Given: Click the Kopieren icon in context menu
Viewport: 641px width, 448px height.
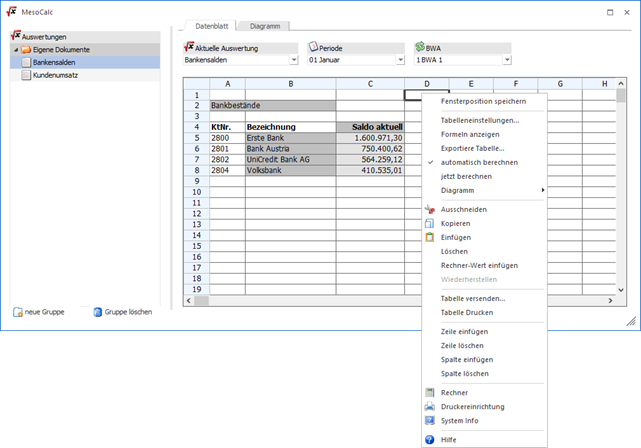Looking at the screenshot, I should coord(430,223).
